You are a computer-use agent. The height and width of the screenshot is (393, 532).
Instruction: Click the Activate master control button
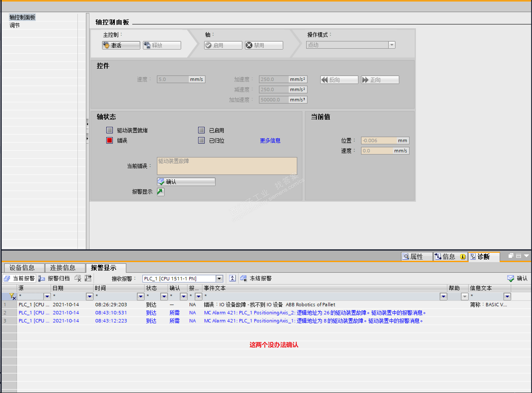(121, 45)
